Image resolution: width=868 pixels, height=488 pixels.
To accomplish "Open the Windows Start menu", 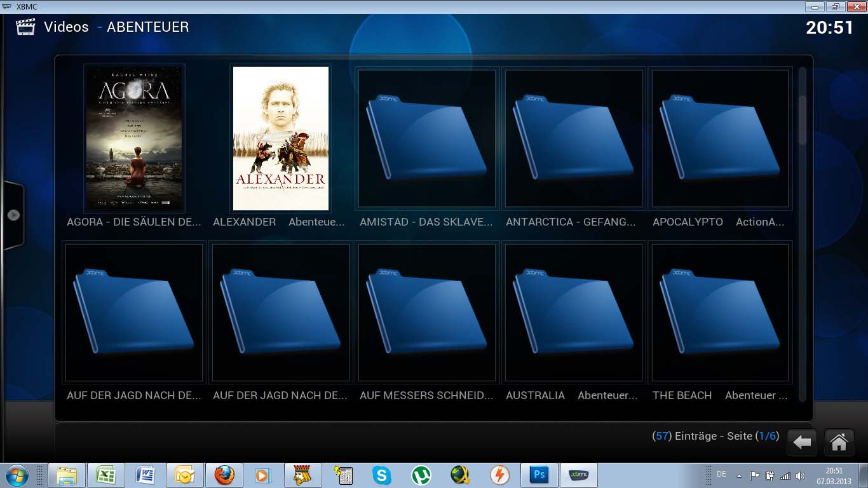I will [x=17, y=475].
